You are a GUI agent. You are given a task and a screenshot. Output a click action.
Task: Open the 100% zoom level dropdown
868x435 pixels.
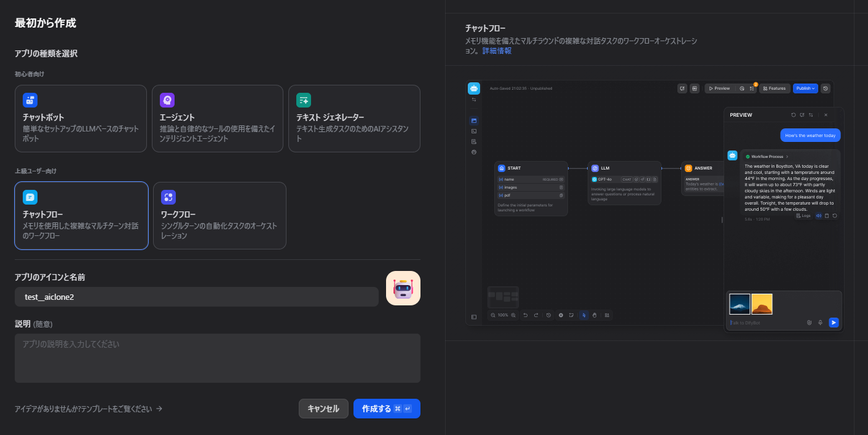[503, 315]
